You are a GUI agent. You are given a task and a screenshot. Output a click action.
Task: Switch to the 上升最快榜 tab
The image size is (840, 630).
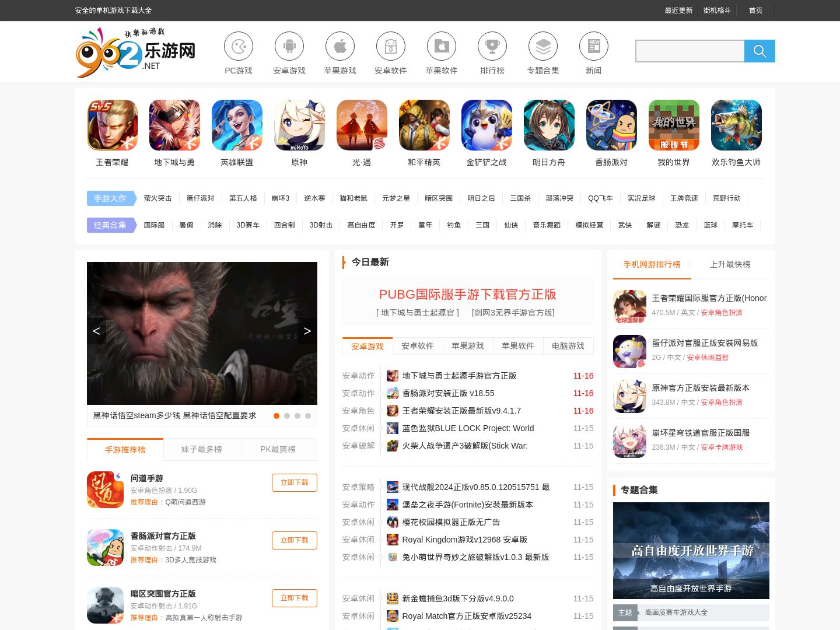pyautogui.click(x=730, y=264)
